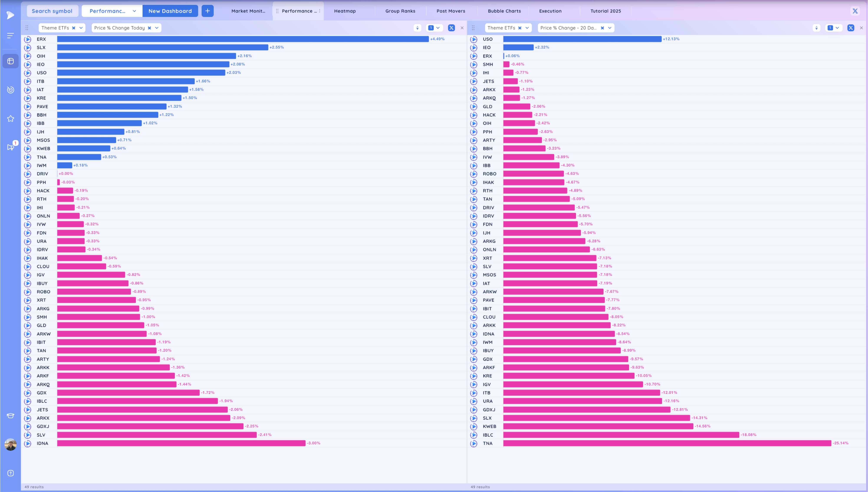Click the plus add dashboard button
The height and width of the screenshot is (492, 868).
coord(208,11)
